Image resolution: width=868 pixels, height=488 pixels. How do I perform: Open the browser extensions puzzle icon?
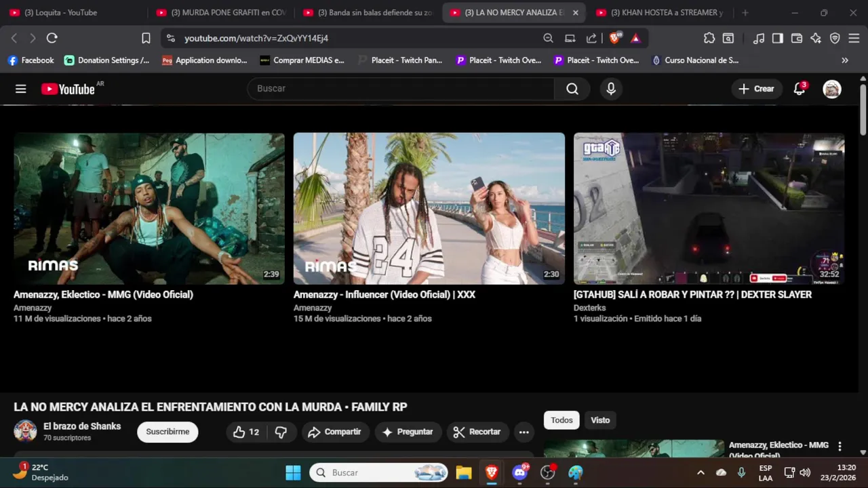(709, 38)
